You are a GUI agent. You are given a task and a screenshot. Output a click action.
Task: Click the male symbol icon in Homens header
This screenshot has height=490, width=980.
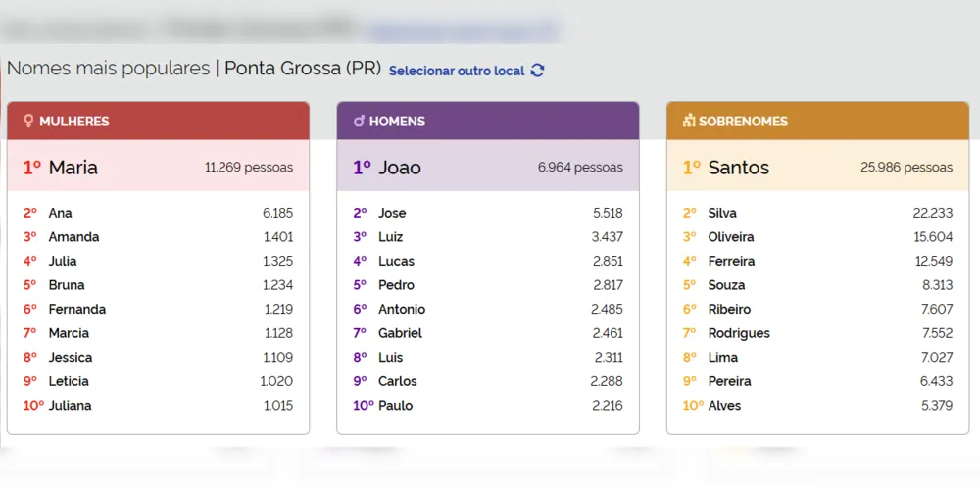(359, 121)
